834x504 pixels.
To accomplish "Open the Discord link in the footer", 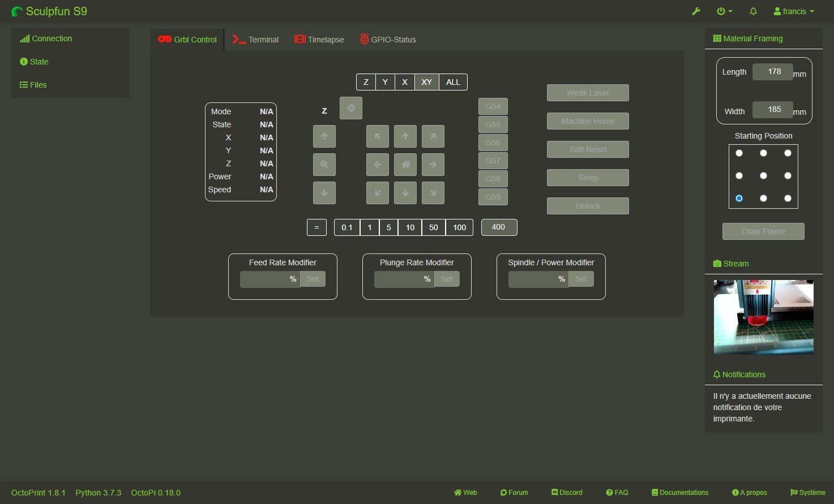I will pos(567,493).
